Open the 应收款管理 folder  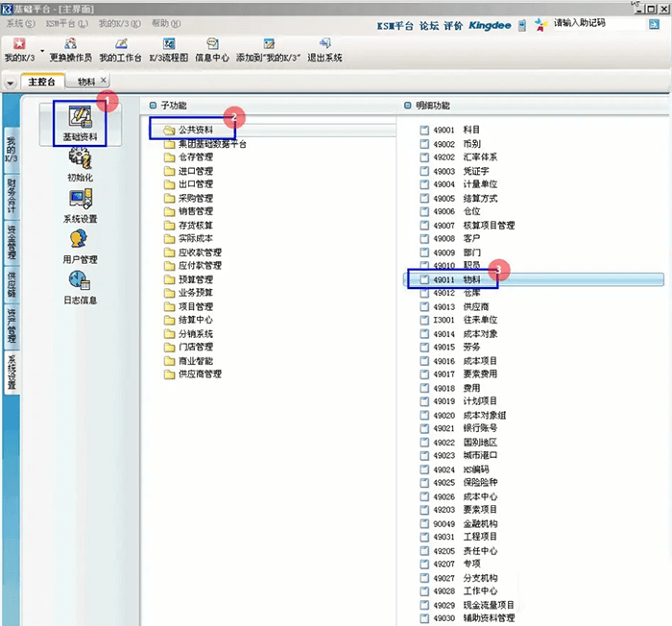point(200,252)
